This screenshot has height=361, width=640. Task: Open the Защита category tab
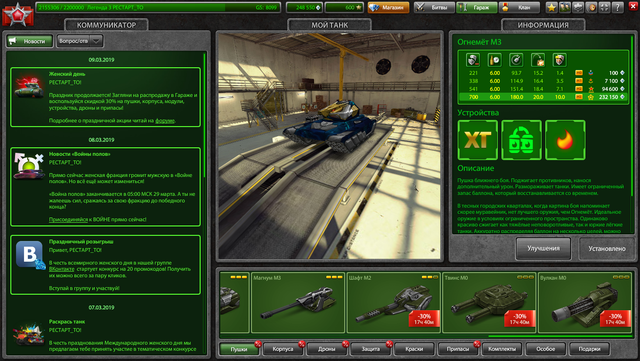(x=371, y=349)
